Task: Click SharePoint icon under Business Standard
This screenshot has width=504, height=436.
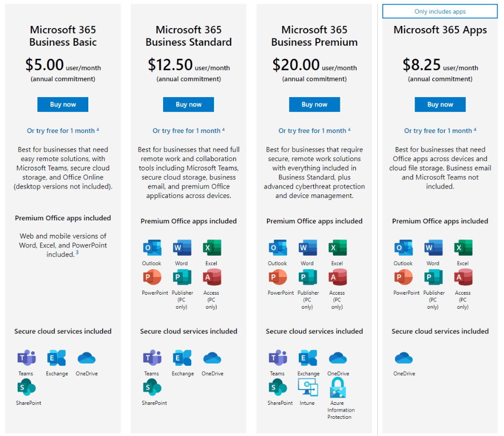Action: (152, 387)
